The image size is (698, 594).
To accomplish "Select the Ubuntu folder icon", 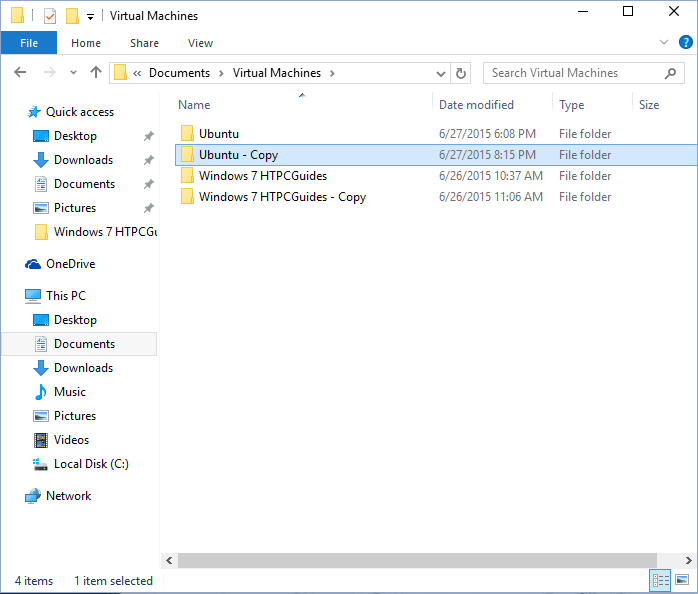I will pyautogui.click(x=187, y=133).
